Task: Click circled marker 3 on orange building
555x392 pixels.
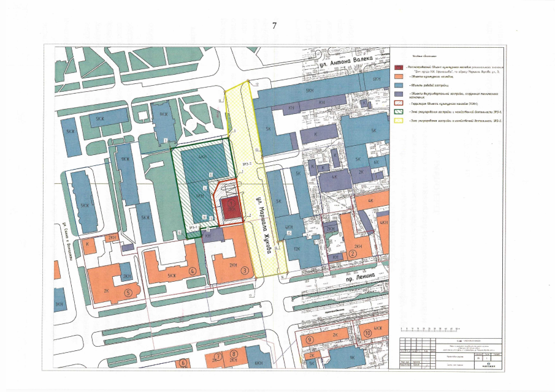Action: (245, 270)
